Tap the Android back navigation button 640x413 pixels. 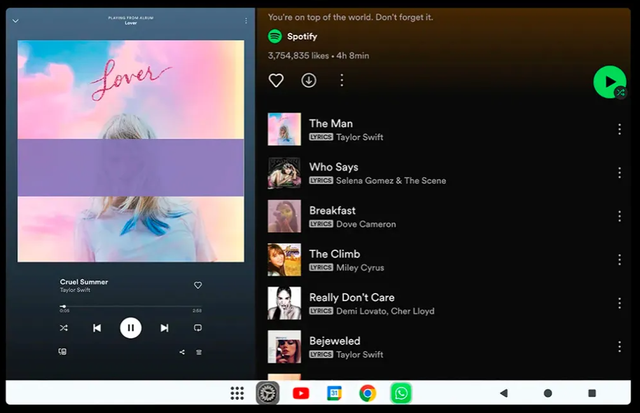coord(504,393)
